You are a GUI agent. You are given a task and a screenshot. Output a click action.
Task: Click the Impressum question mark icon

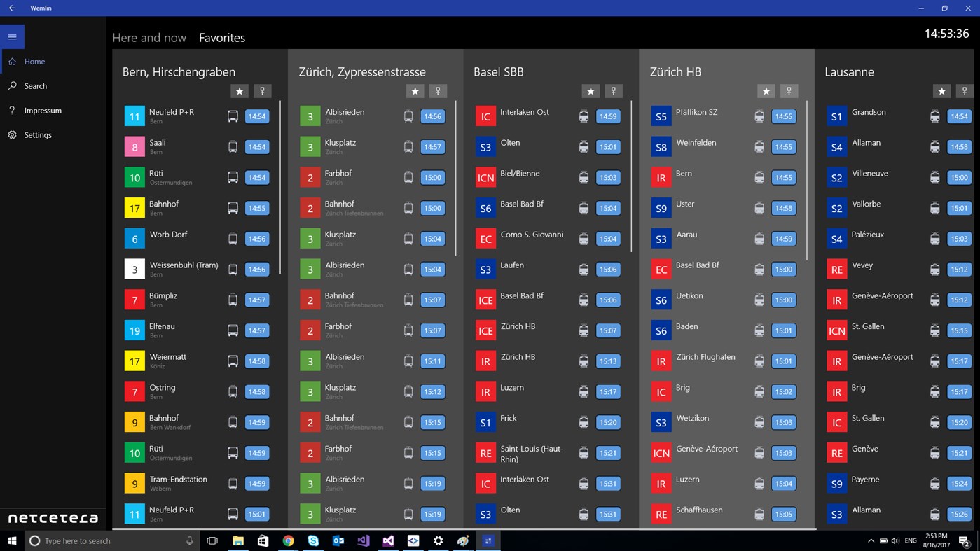click(x=11, y=110)
